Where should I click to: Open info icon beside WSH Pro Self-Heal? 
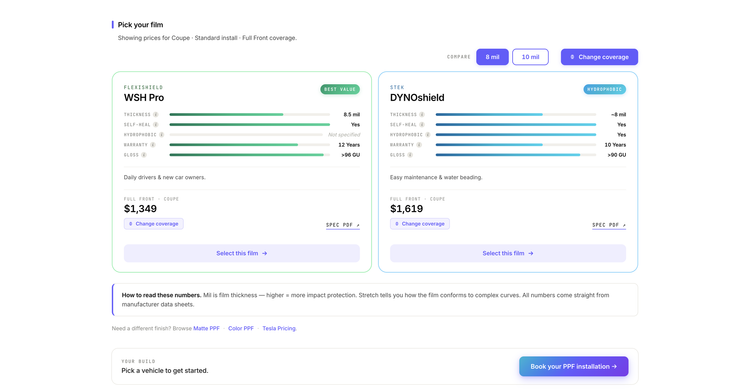click(x=156, y=124)
